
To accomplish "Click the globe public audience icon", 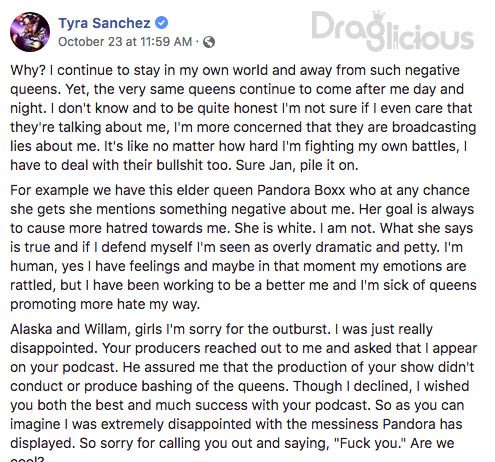I will coord(209,42).
